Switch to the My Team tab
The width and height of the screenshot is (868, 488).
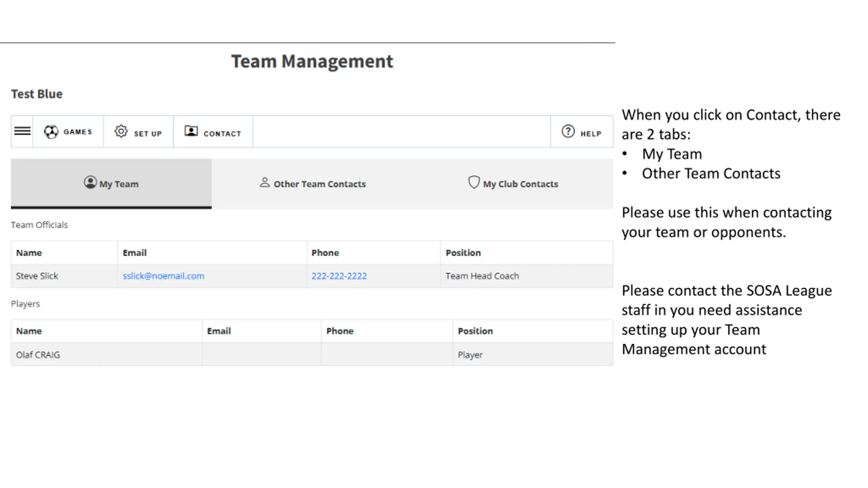click(111, 183)
